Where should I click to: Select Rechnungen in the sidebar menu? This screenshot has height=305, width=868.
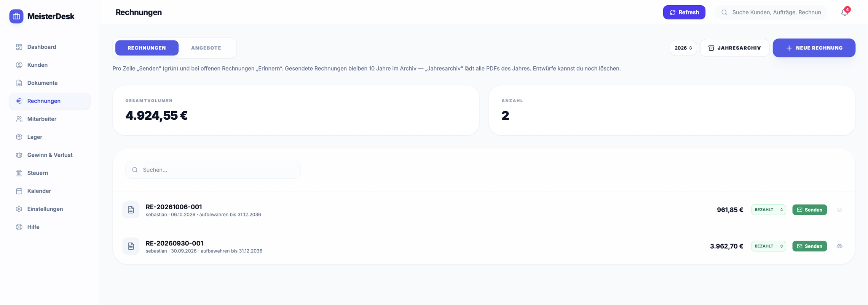(50, 101)
